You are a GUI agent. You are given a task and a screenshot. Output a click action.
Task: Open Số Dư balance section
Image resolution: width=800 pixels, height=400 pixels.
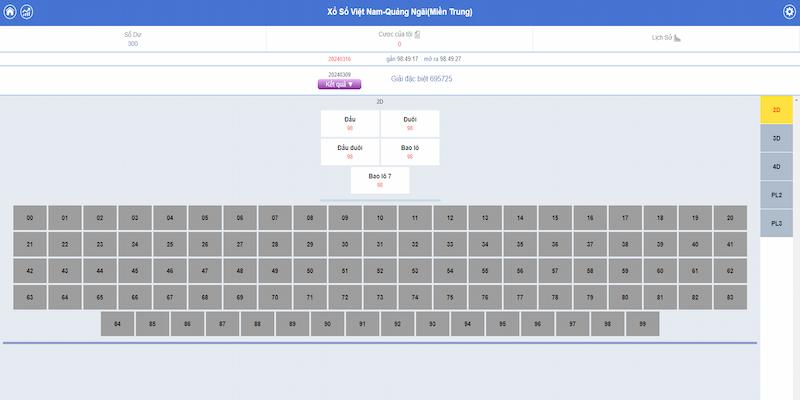coord(133,39)
